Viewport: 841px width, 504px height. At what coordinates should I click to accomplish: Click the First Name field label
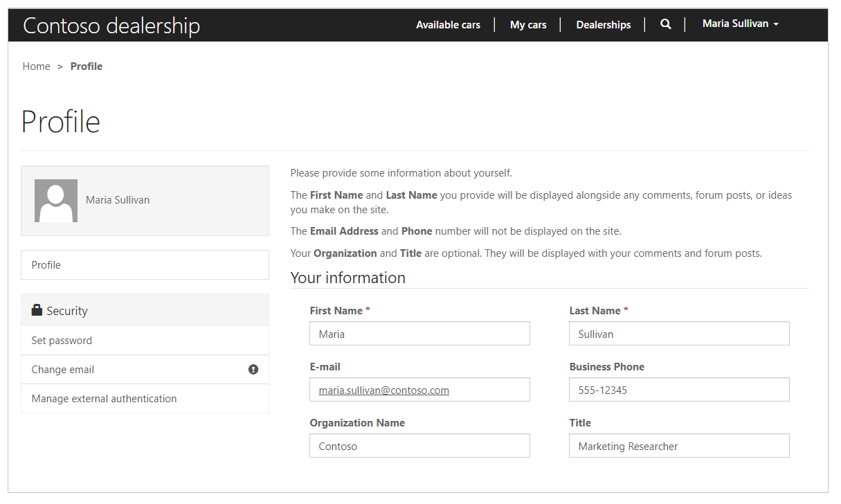point(340,311)
